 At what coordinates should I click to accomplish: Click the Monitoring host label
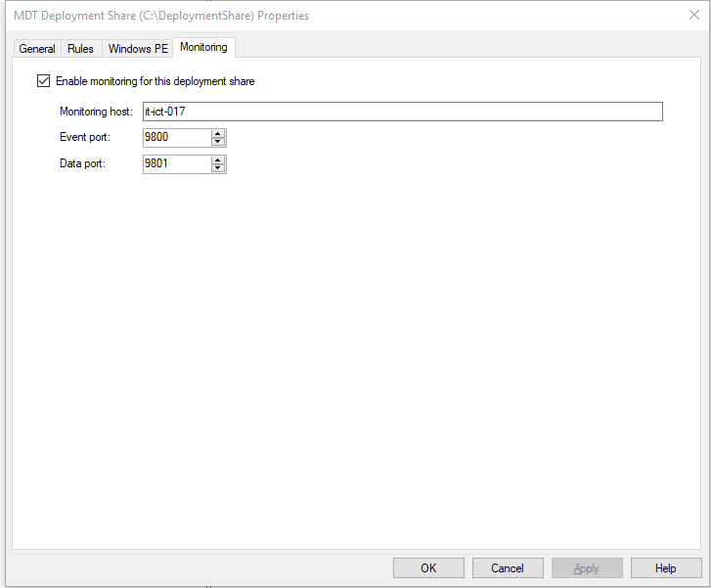(x=96, y=112)
